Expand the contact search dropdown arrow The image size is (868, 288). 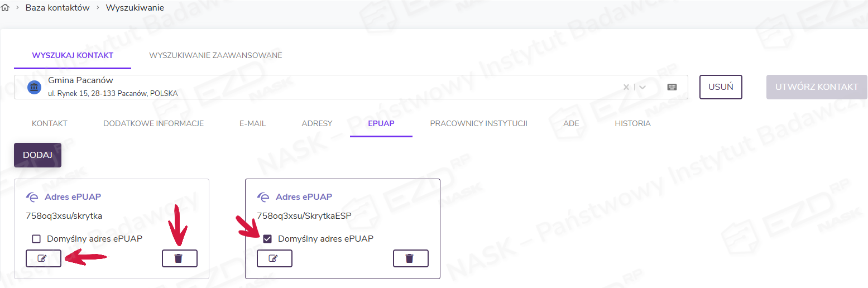642,87
